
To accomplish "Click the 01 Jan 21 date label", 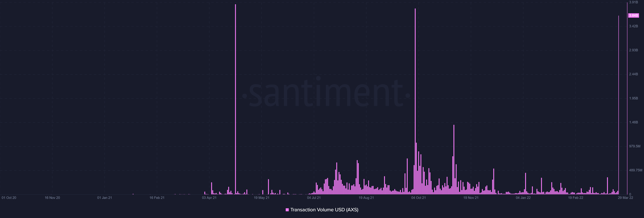I will pos(104,198).
